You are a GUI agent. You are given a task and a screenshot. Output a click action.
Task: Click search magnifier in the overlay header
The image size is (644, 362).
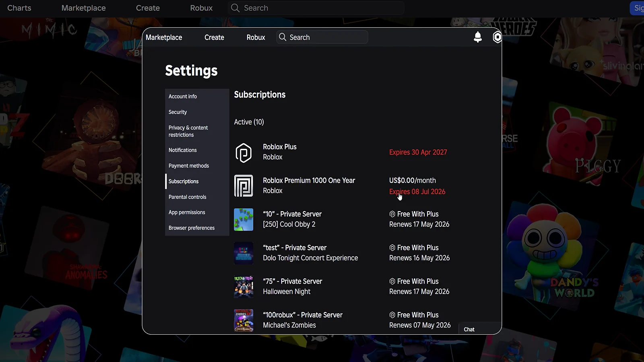click(x=283, y=37)
